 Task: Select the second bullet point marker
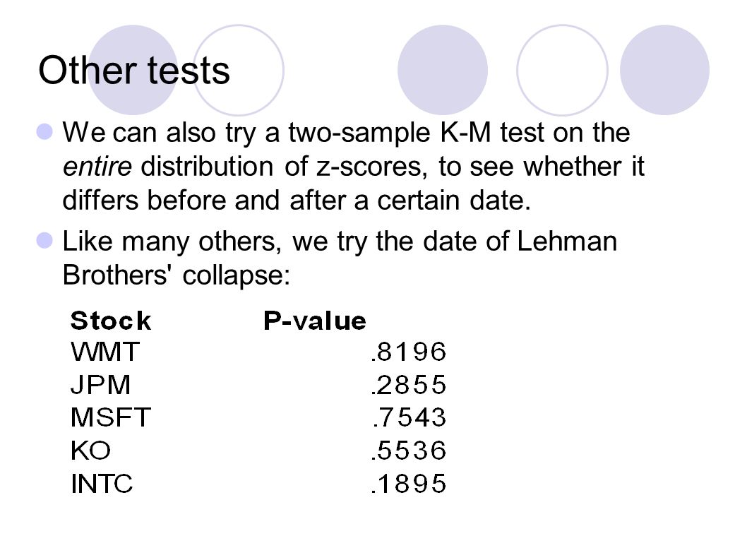click(44, 240)
